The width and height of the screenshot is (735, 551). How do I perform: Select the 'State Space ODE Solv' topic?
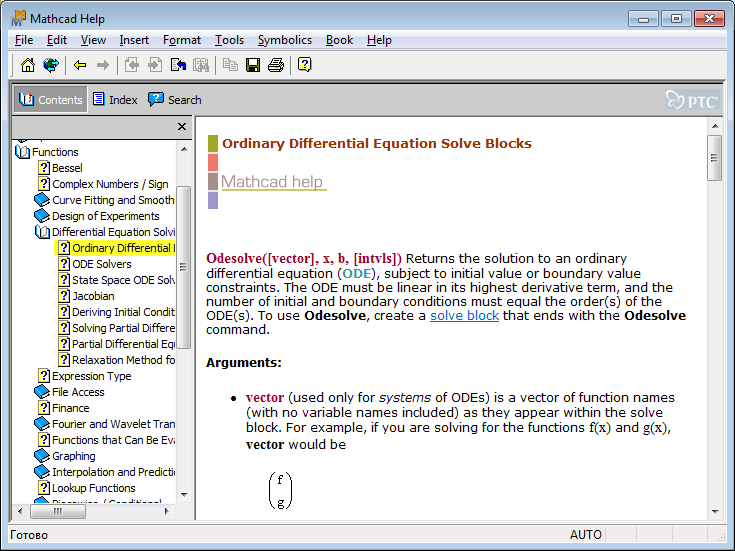click(x=123, y=280)
